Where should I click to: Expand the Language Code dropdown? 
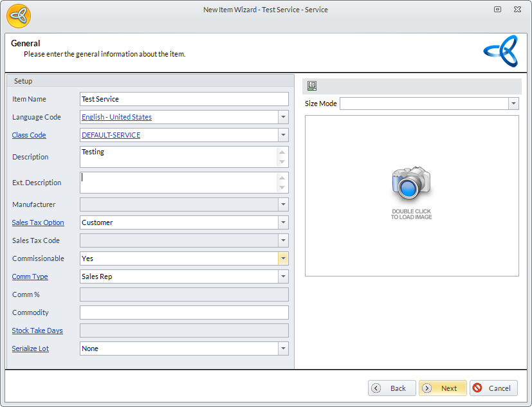pos(283,117)
